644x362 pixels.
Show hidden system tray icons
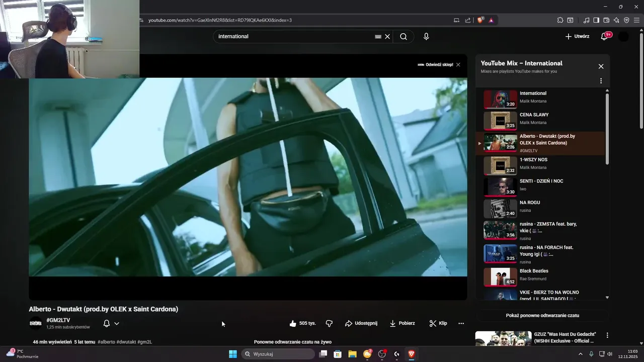(x=581, y=354)
